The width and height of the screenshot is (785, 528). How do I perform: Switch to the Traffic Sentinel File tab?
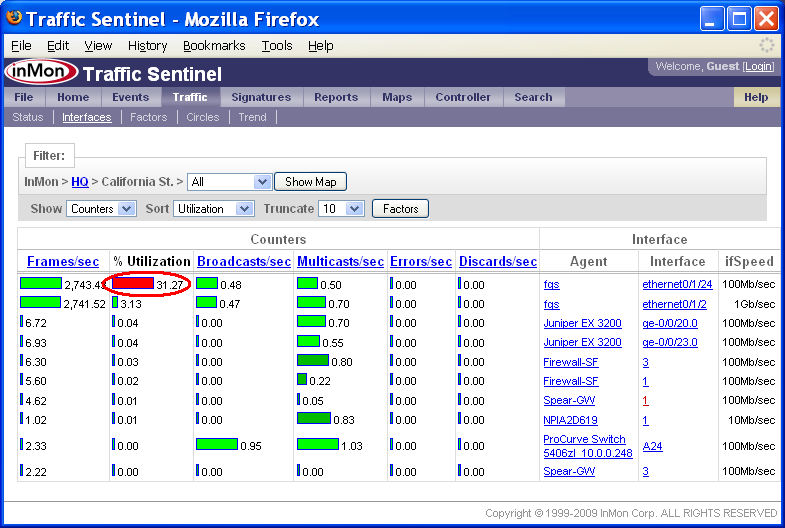[x=24, y=97]
